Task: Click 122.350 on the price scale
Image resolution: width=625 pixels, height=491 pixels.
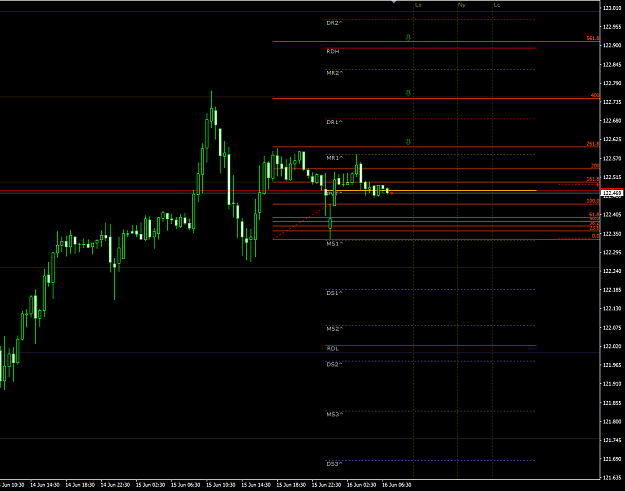Action: pyautogui.click(x=612, y=234)
